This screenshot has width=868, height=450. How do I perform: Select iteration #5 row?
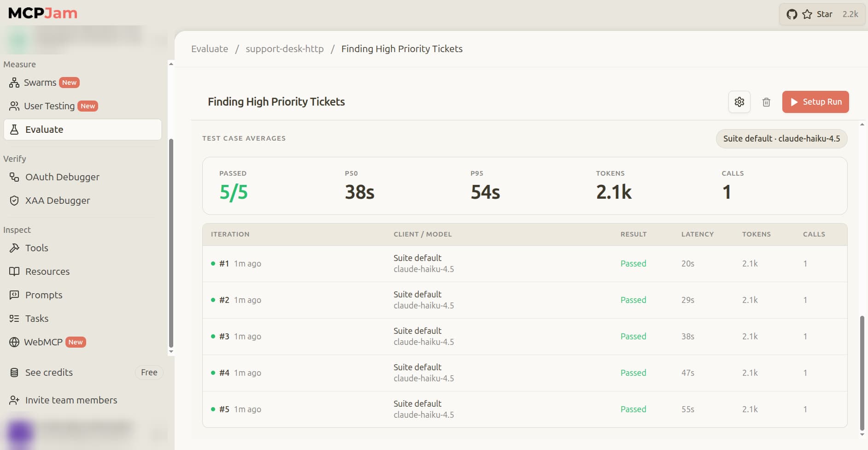[x=525, y=409]
